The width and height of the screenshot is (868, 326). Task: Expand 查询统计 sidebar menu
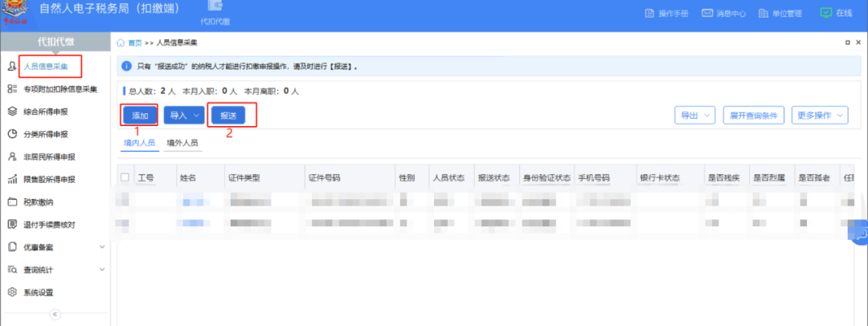coord(55,270)
